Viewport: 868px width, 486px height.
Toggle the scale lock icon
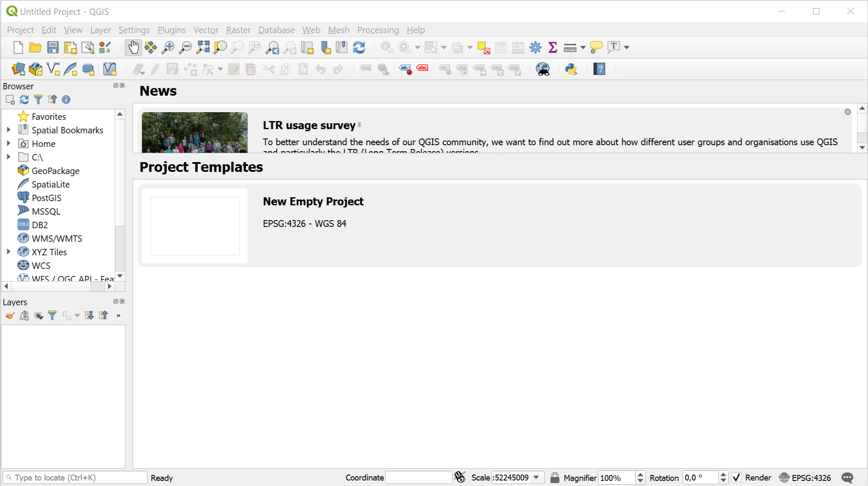click(x=554, y=478)
